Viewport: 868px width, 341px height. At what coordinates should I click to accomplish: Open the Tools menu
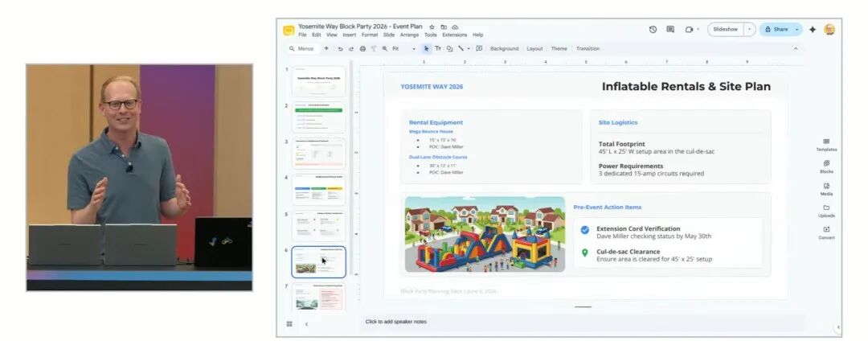pos(431,35)
